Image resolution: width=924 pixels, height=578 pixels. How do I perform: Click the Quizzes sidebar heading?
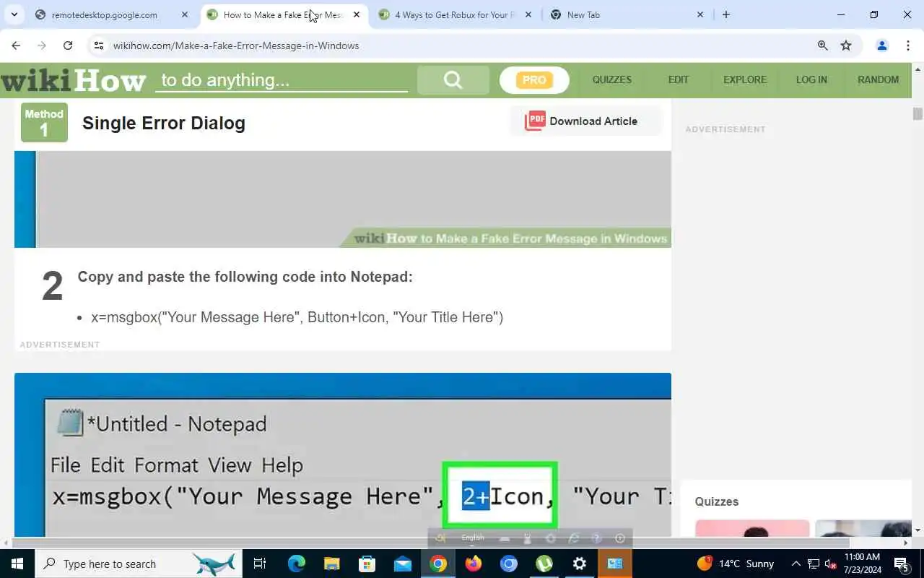716,501
